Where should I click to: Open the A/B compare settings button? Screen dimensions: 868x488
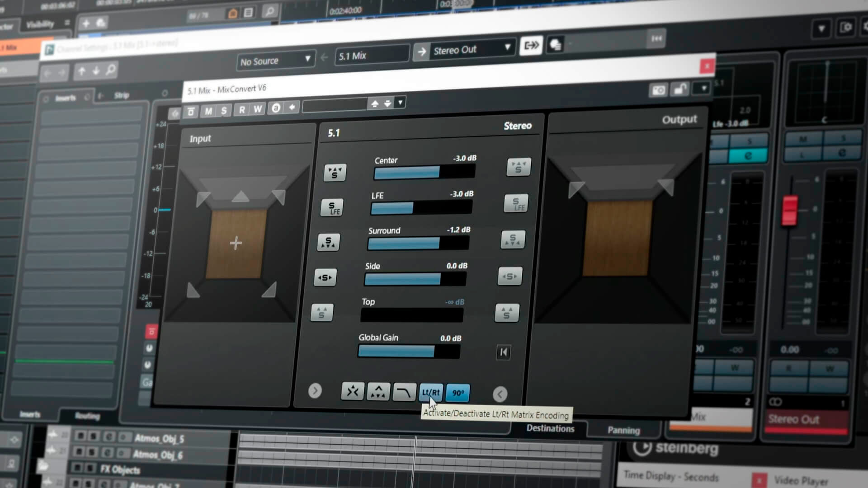point(276,108)
